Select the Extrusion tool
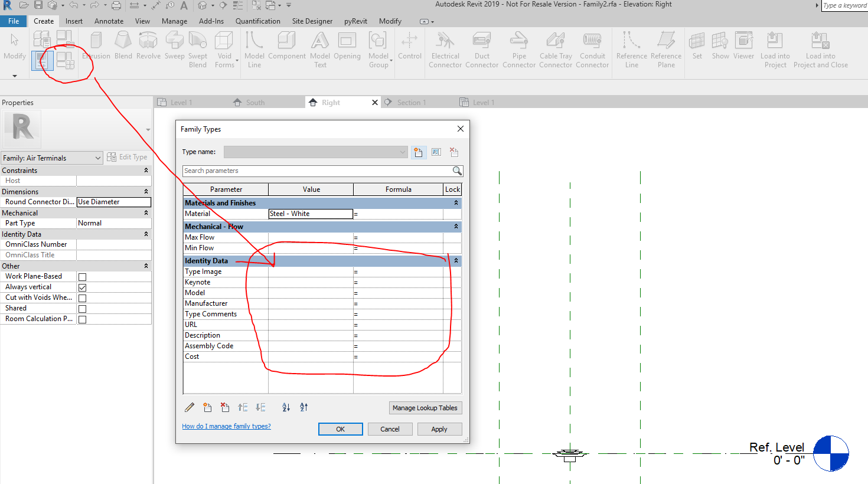Viewport: 868px width, 484px height. [96, 47]
